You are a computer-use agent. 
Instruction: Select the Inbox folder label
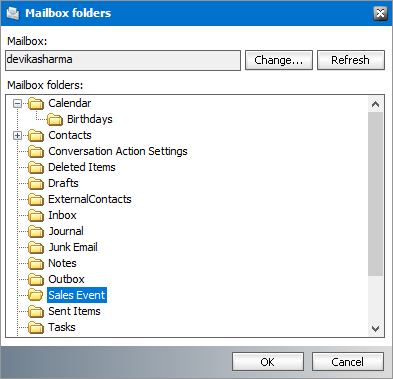62,215
